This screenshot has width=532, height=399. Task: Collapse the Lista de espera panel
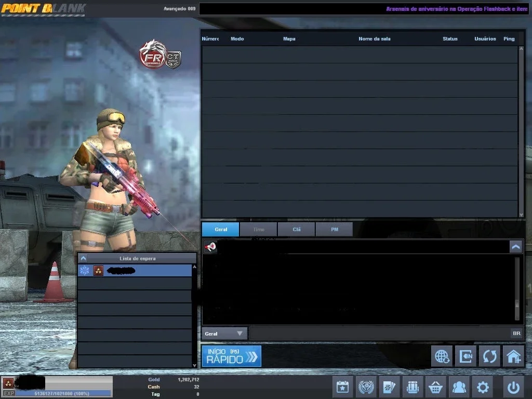(x=84, y=259)
